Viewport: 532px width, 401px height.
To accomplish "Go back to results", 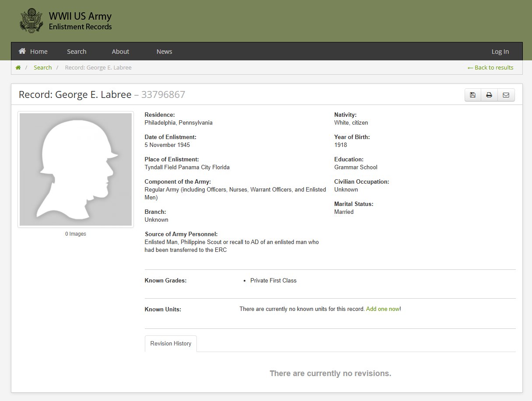I will pos(490,68).
